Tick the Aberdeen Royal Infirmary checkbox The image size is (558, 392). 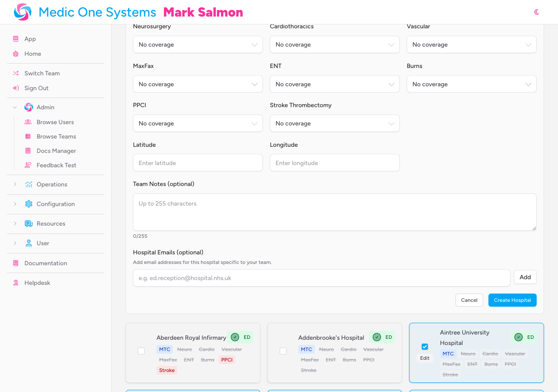[x=141, y=351]
